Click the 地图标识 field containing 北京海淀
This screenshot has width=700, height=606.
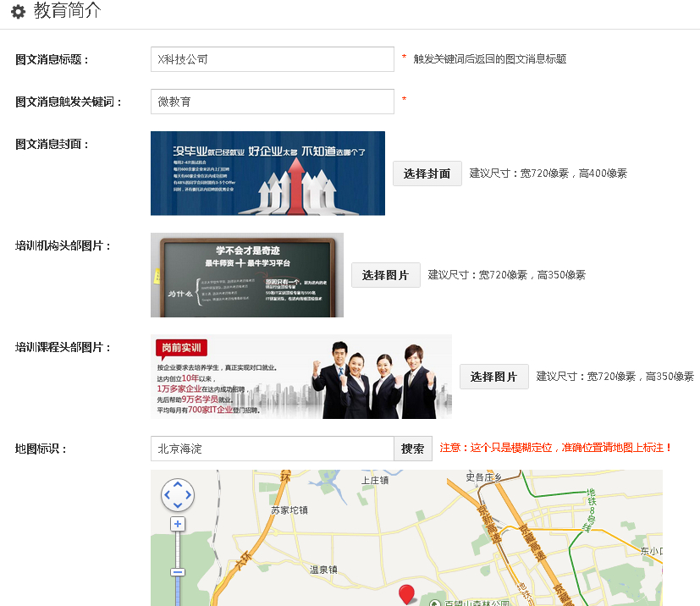[272, 449]
